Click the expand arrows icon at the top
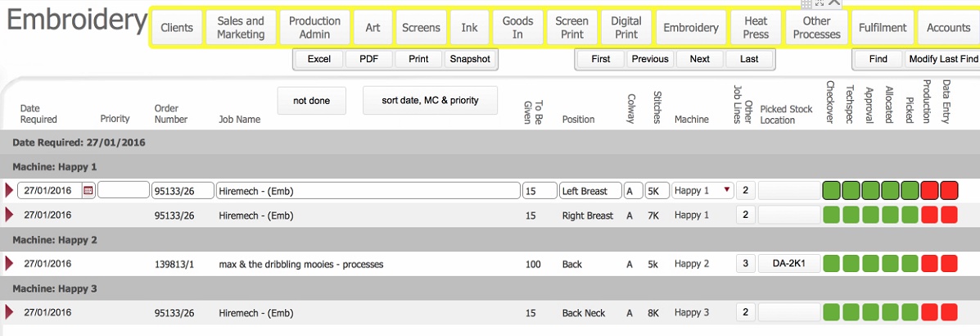The width and height of the screenshot is (980, 336). coord(819,4)
